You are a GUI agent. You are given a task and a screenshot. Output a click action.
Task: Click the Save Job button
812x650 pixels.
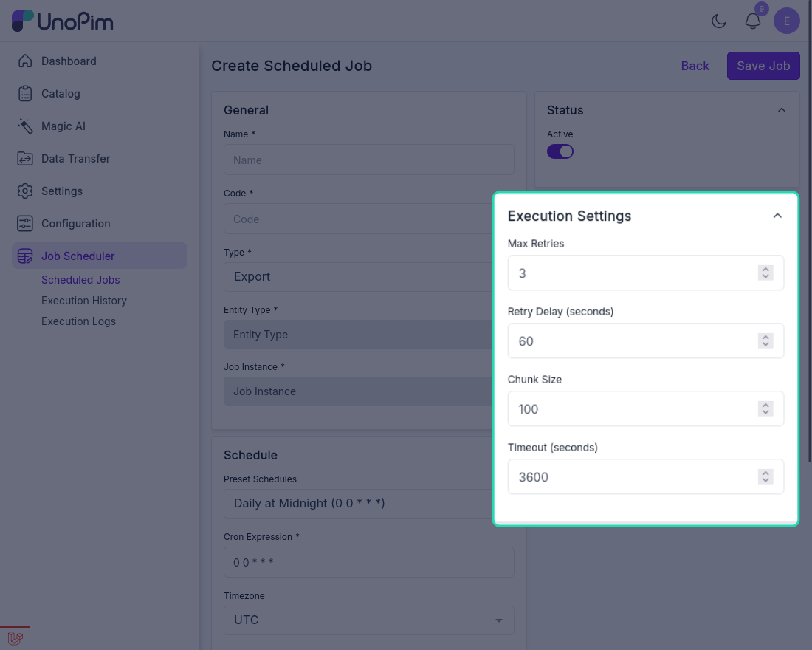click(x=763, y=66)
